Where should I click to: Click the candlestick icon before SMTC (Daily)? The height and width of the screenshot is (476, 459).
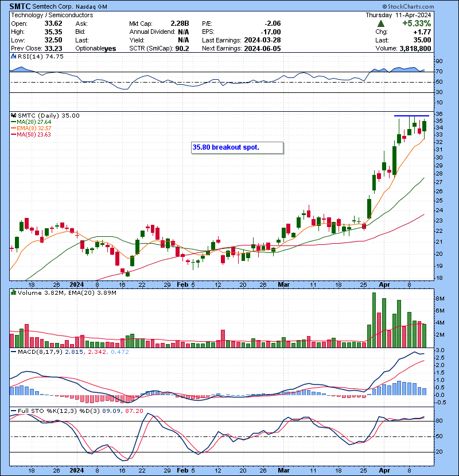(x=13, y=116)
